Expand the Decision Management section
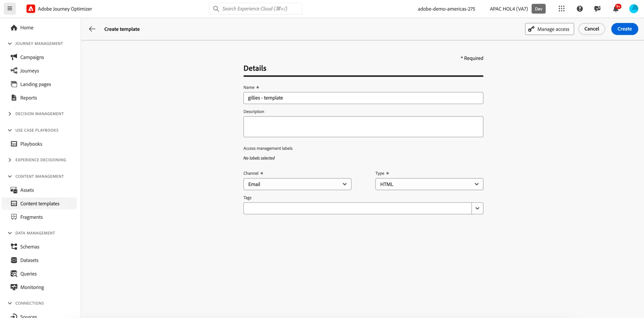The width and height of the screenshot is (644, 318). click(10, 114)
